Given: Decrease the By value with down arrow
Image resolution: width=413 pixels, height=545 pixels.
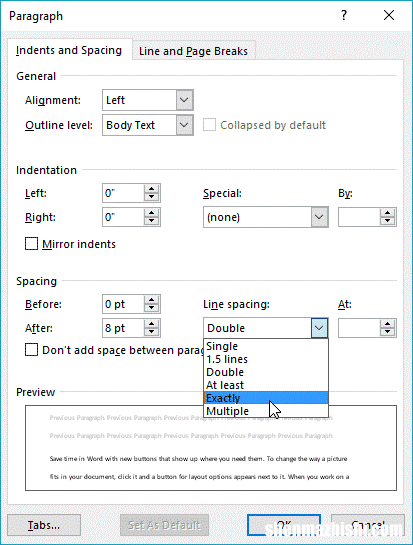Looking at the screenshot, I should pos(388,221).
